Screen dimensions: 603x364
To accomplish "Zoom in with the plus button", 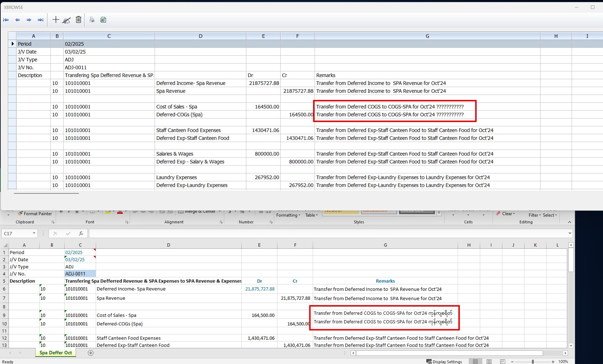I will point(553,362).
